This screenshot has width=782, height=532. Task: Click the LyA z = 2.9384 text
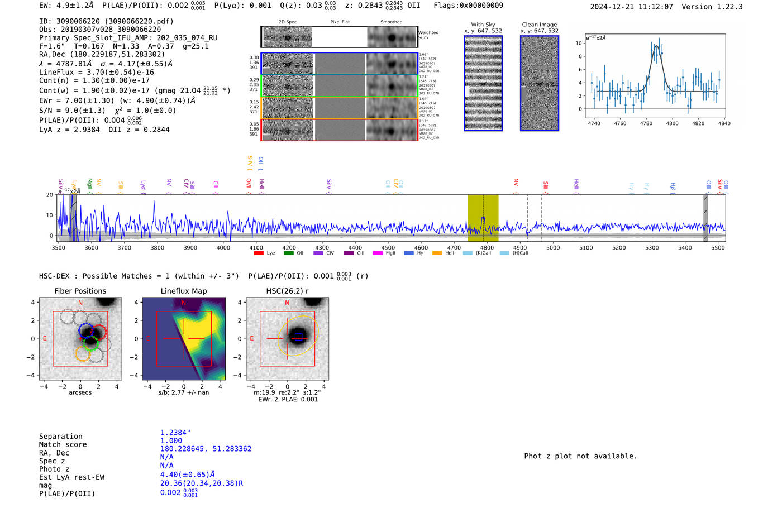[69, 130]
